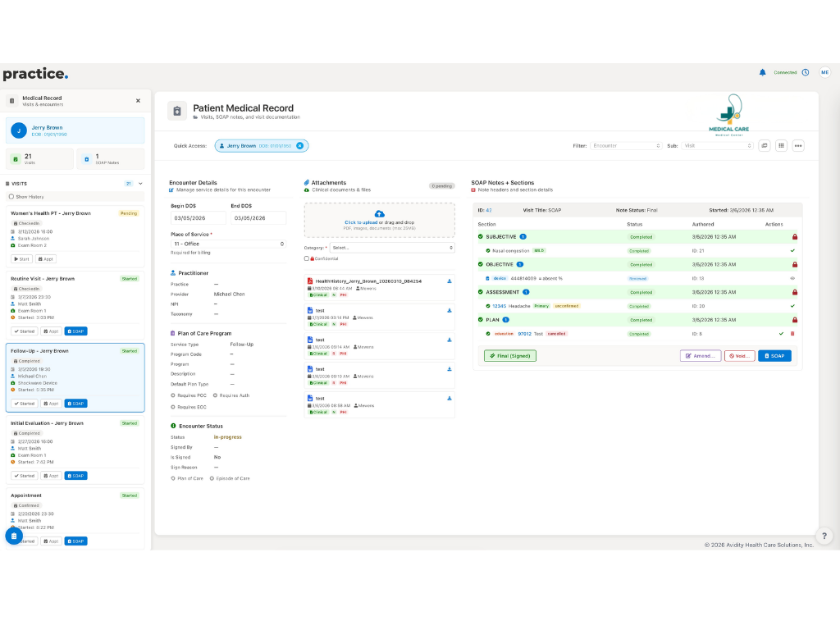Click the note ID 42 link
This screenshot has height=630, width=840.
tap(489, 211)
